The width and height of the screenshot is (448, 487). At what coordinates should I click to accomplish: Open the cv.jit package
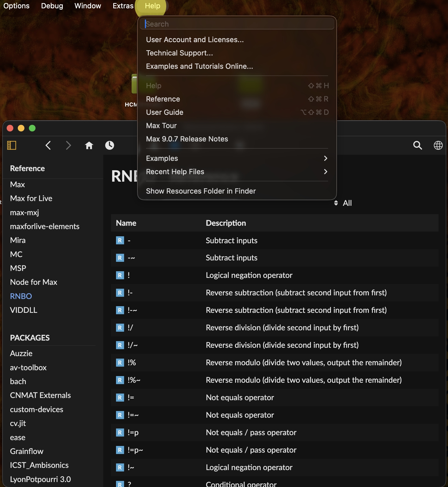coord(18,423)
